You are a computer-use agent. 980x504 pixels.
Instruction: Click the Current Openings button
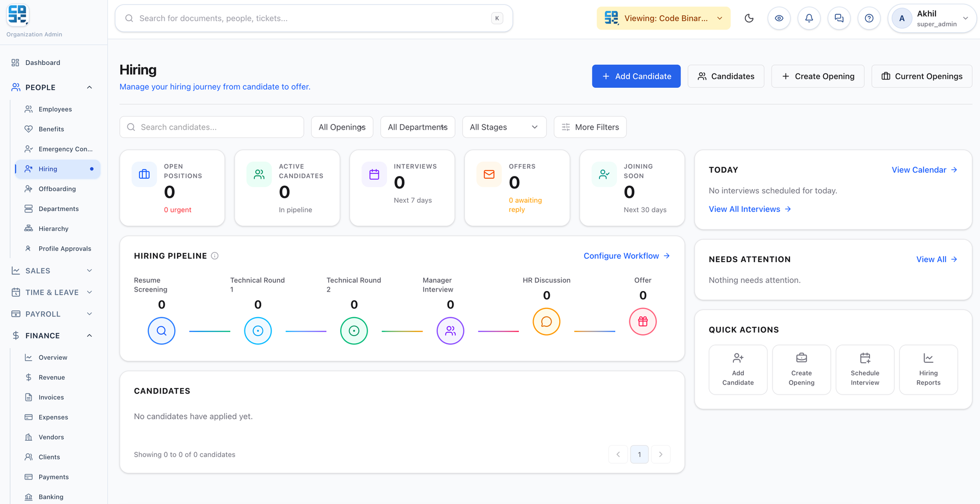(x=922, y=76)
